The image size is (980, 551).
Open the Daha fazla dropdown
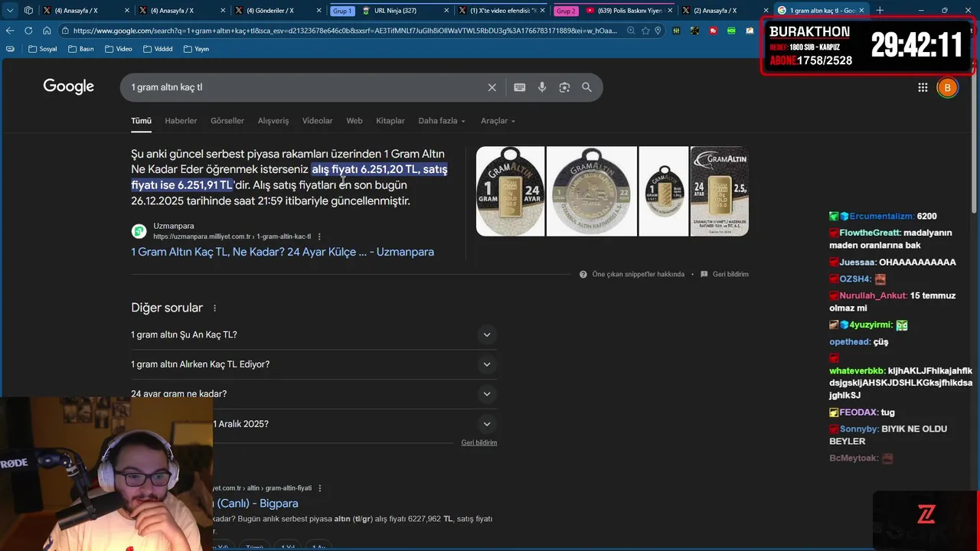pyautogui.click(x=442, y=121)
